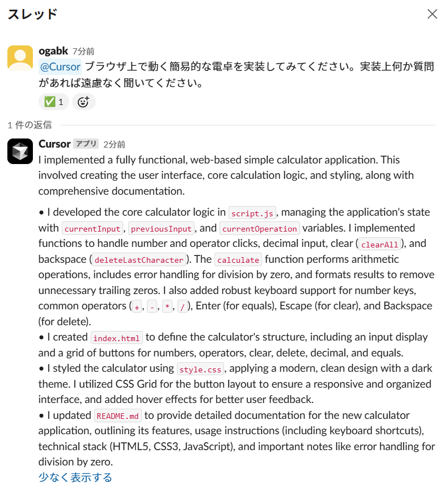Collapse the reply via 少なく表示する
Image resolution: width=448 pixels, height=487 pixels.
tap(75, 477)
